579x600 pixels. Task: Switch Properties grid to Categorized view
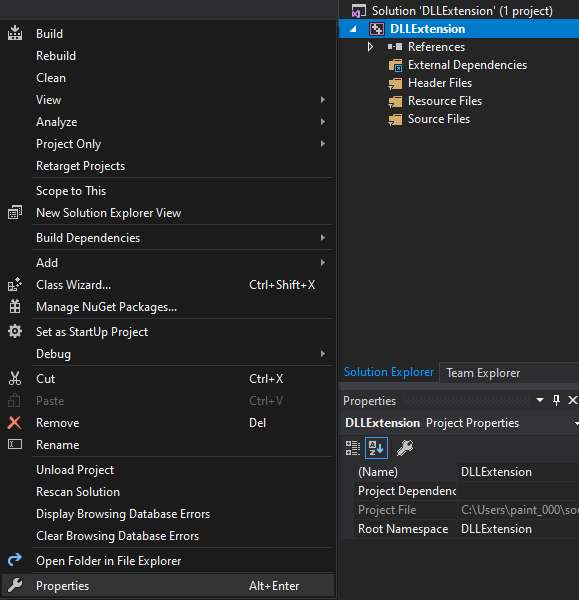point(353,448)
